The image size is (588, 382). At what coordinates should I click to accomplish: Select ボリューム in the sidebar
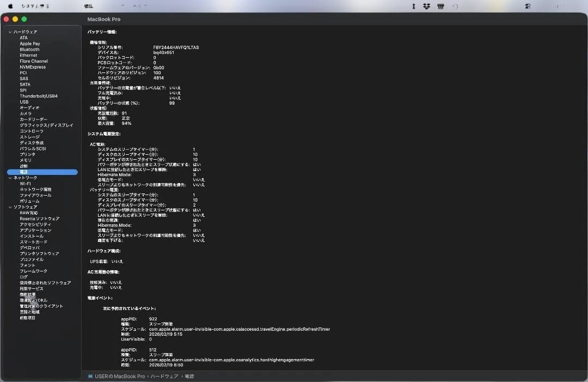click(x=29, y=201)
